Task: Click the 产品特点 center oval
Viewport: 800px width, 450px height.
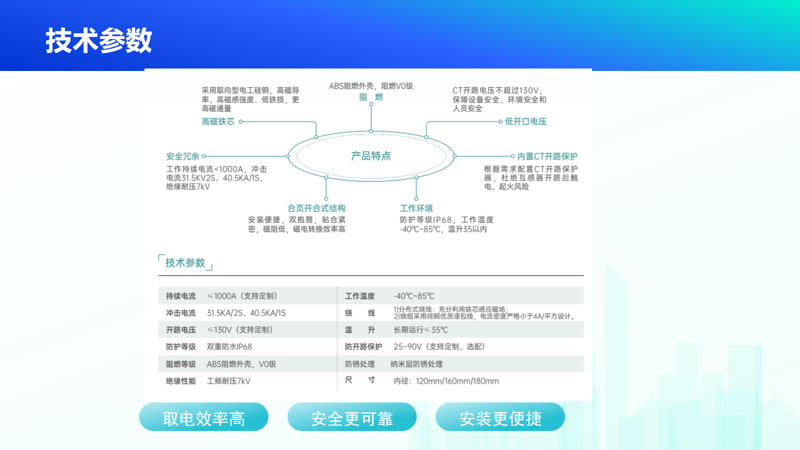Action: (371, 156)
